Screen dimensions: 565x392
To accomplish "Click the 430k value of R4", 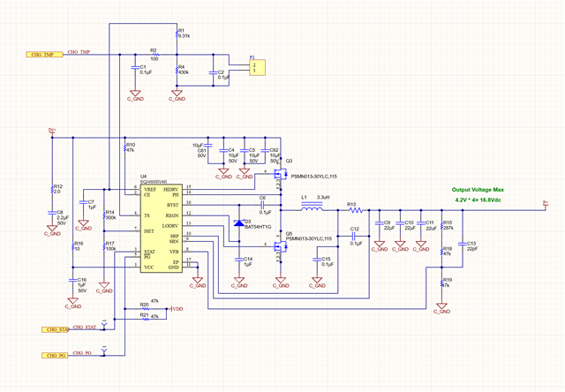I will coord(184,72).
